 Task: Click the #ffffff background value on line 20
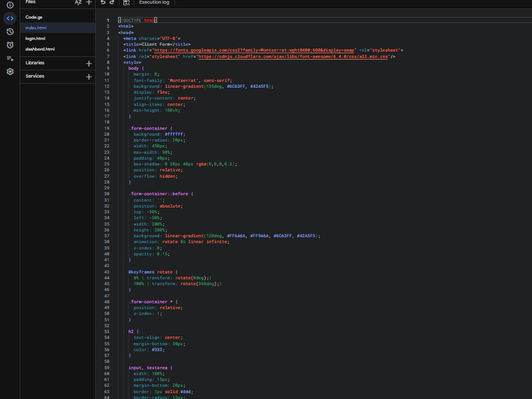tap(174, 134)
